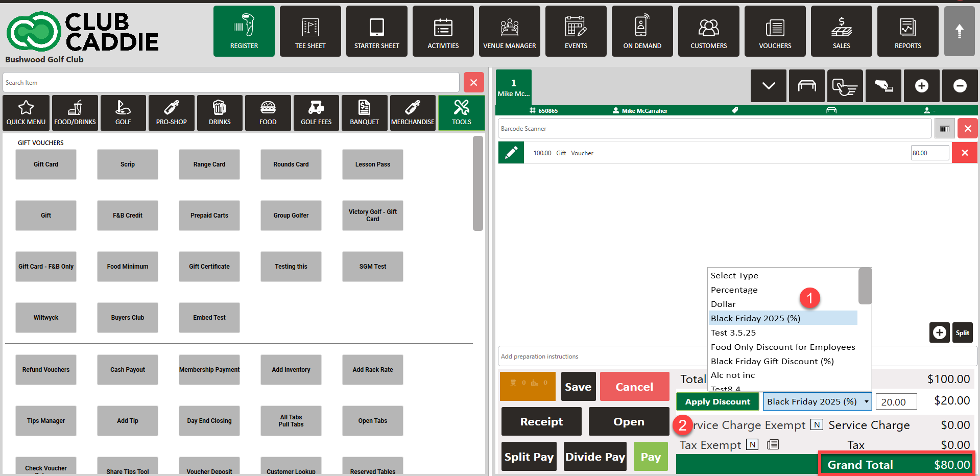The width and height of the screenshot is (980, 476).
Task: Toggle the Tax Exempt checkbox
Action: (x=752, y=445)
